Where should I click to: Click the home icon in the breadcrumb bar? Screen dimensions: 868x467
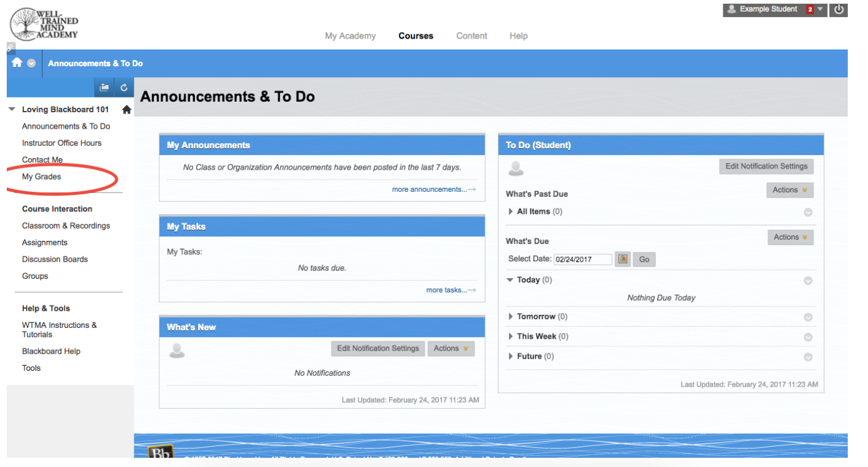pos(17,63)
